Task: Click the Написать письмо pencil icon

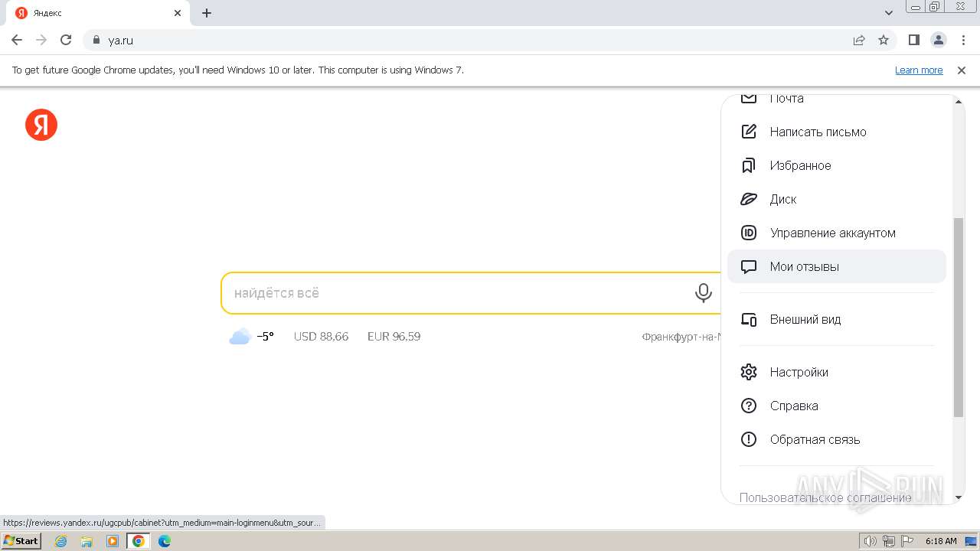Action: 749,132
